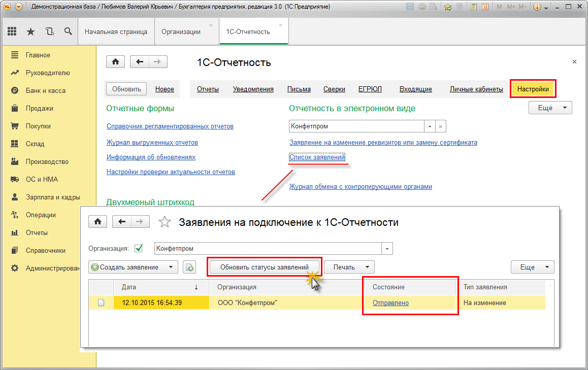Click save icon in title bar
Viewport: 588px width, 370px height.
(x=410, y=7)
